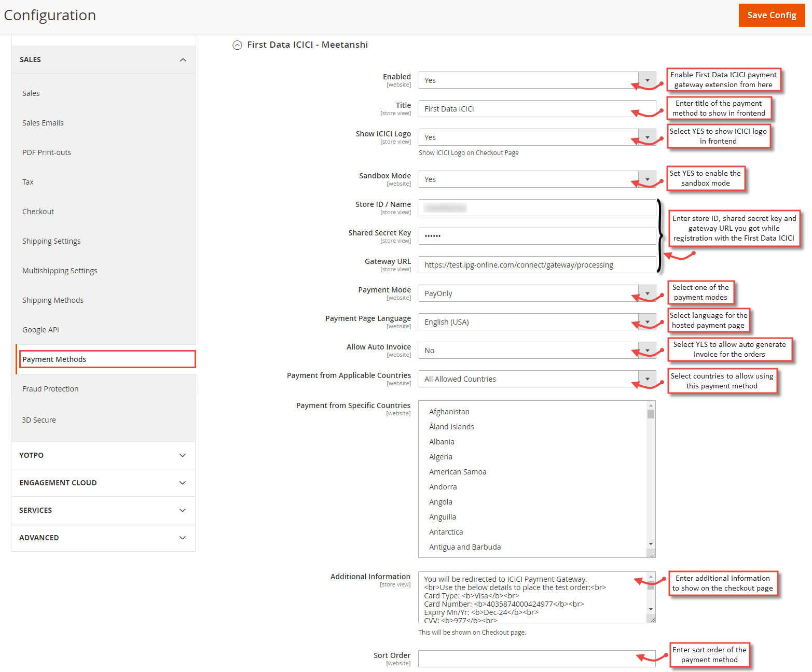Expand the ADVANCED section
The image size is (812, 672).
pos(103,538)
